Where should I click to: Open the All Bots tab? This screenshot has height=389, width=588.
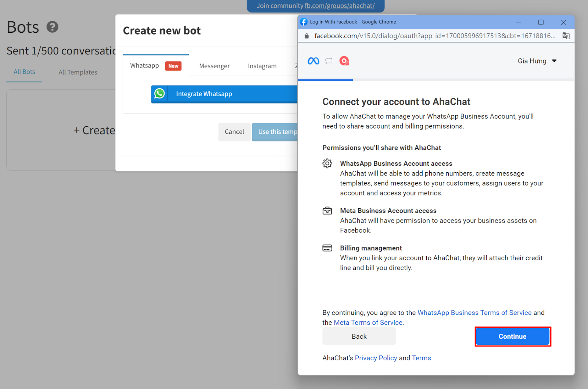[x=24, y=72]
